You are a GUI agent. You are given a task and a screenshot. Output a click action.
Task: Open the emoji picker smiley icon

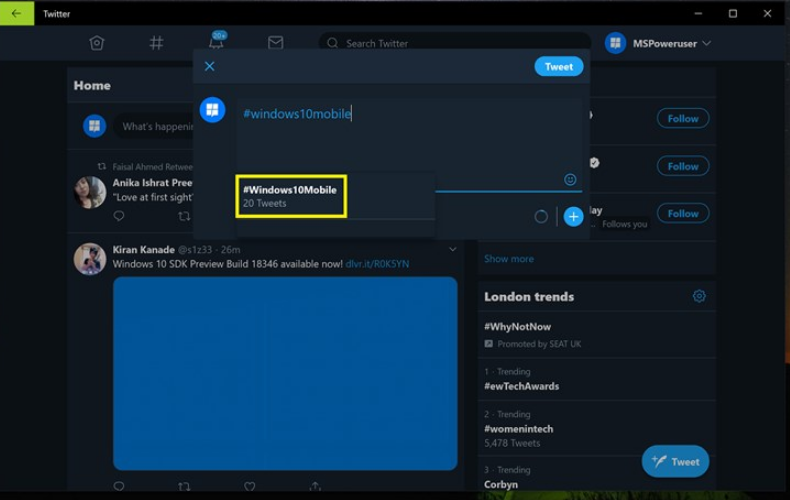tap(570, 179)
